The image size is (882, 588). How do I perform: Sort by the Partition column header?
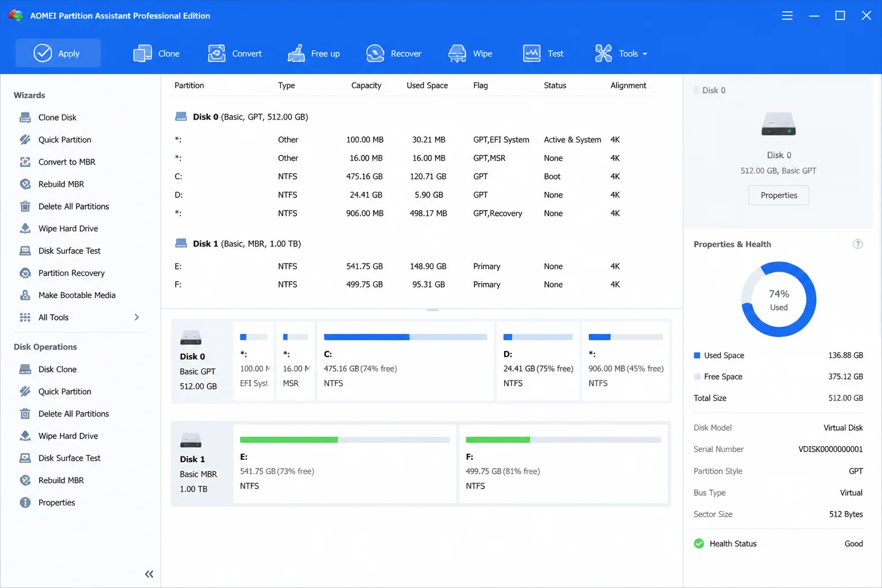(x=189, y=85)
